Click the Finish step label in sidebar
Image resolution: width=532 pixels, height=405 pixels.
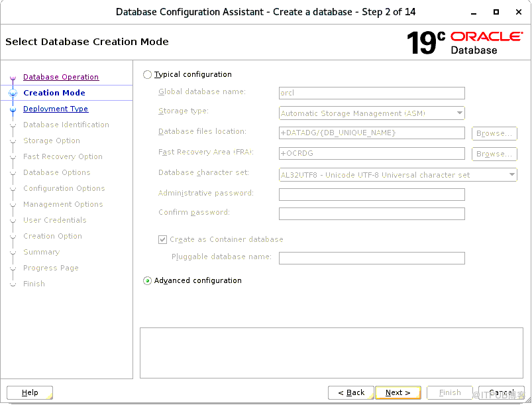tap(34, 284)
